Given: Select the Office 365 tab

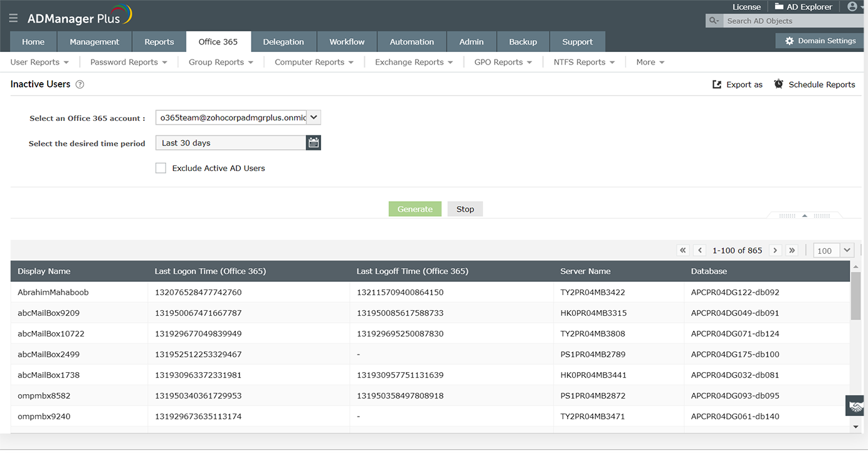Looking at the screenshot, I should 218,42.
